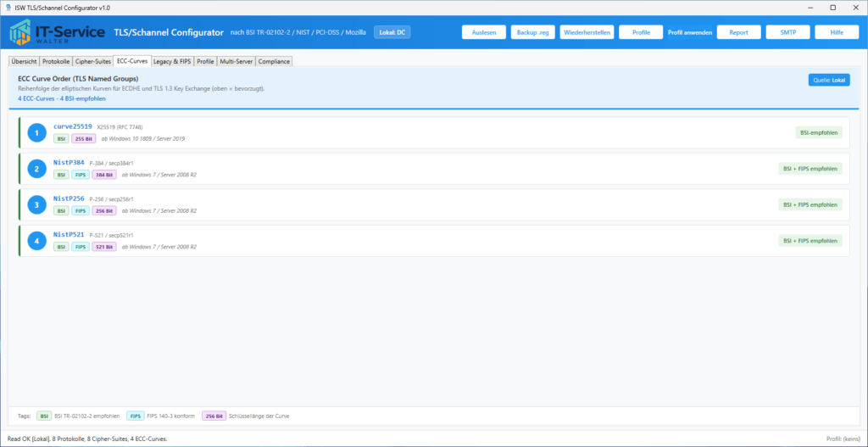Click the ECC Curve Order heading
The height and width of the screenshot is (447, 868).
pyautogui.click(x=78, y=78)
